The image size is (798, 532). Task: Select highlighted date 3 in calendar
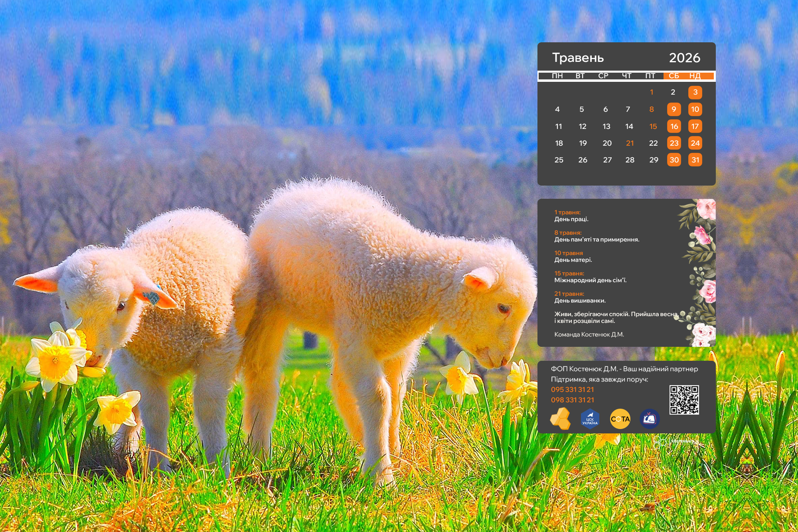pos(695,92)
